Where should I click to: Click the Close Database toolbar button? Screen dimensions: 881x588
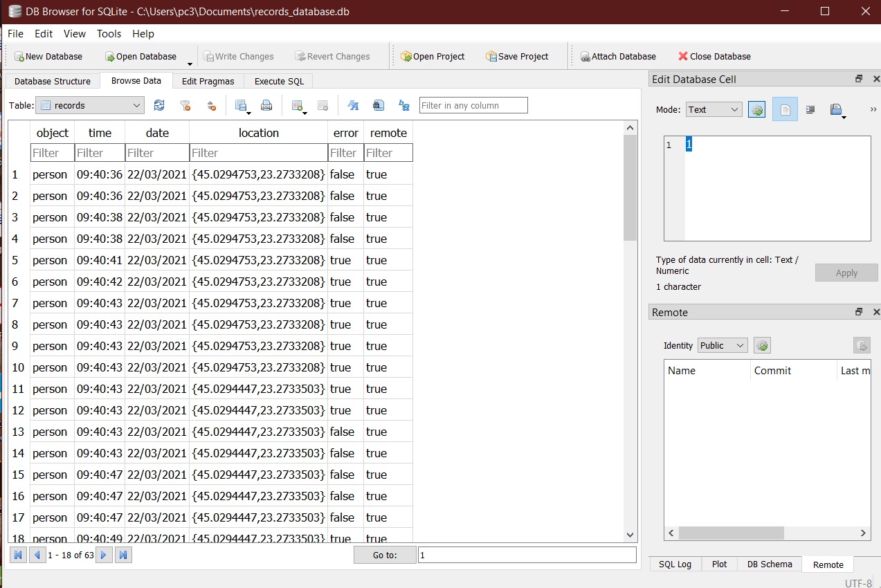point(715,57)
